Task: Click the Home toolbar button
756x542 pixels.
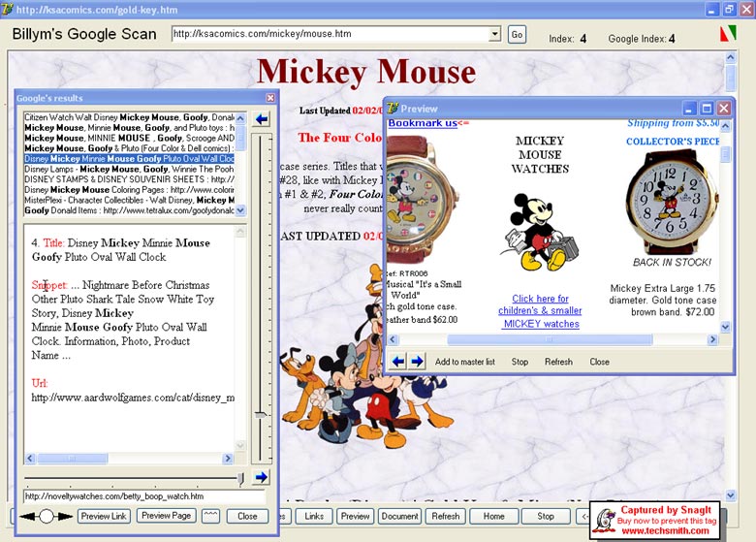Action: click(494, 516)
